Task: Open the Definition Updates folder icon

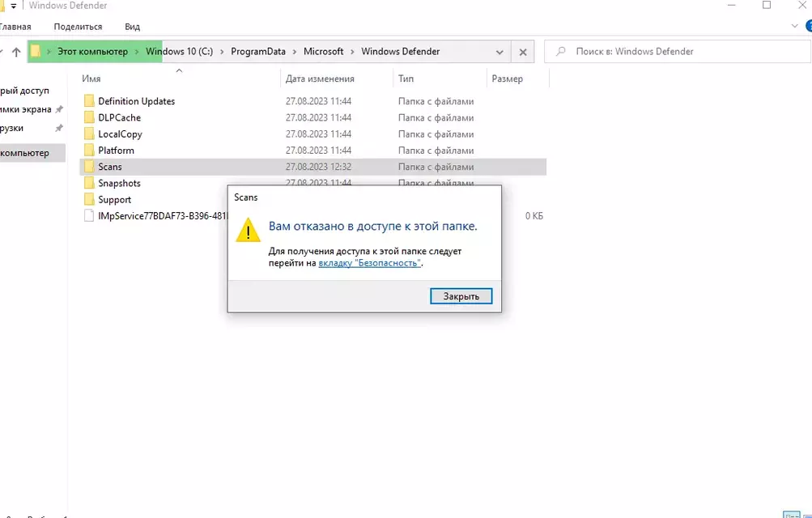Action: [x=89, y=101]
